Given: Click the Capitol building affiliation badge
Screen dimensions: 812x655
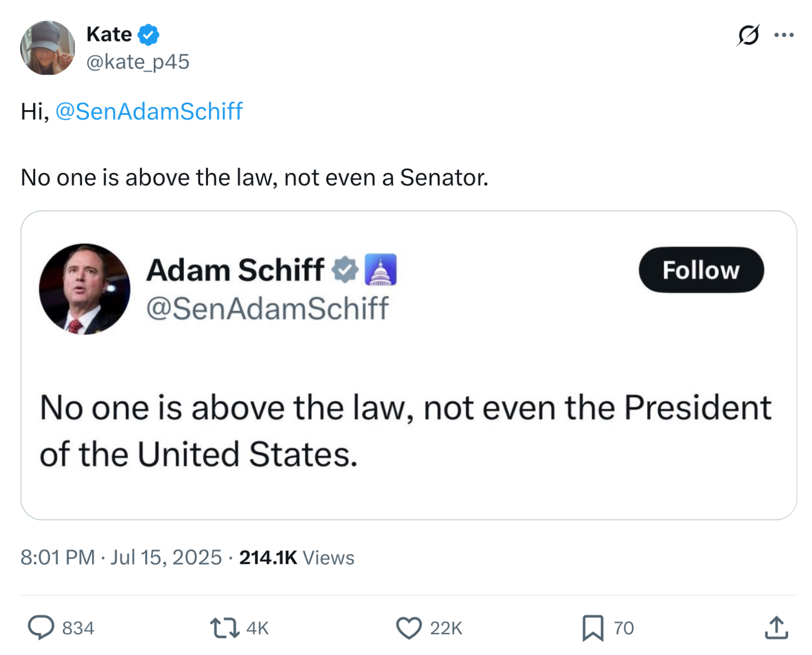Looking at the screenshot, I should pos(380,270).
